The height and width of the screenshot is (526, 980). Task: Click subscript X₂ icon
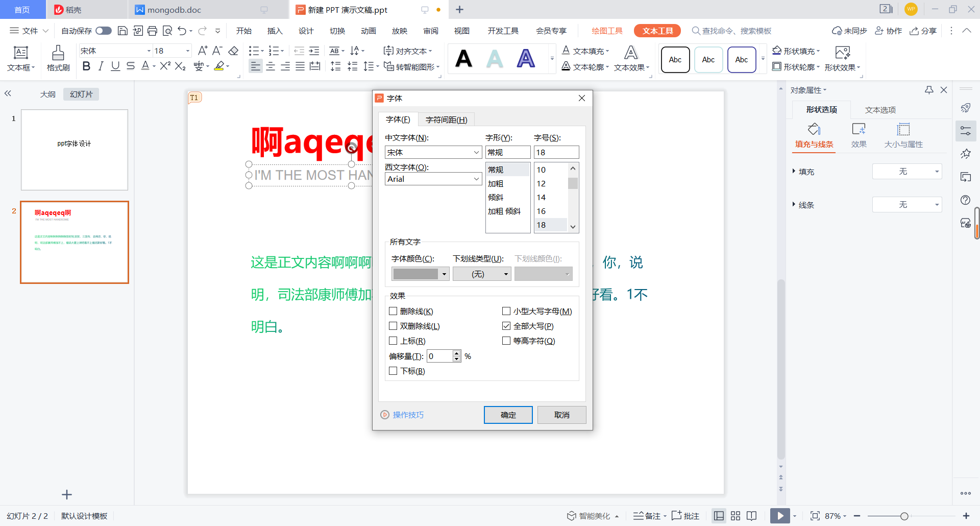(x=180, y=66)
